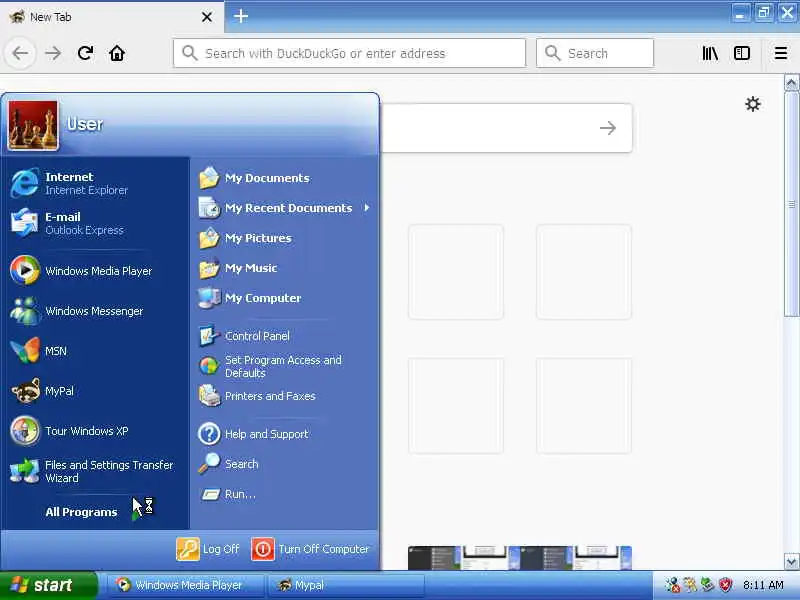Click the page scrollbar down arrow
The height and width of the screenshot is (600, 800).
pyautogui.click(x=791, y=561)
